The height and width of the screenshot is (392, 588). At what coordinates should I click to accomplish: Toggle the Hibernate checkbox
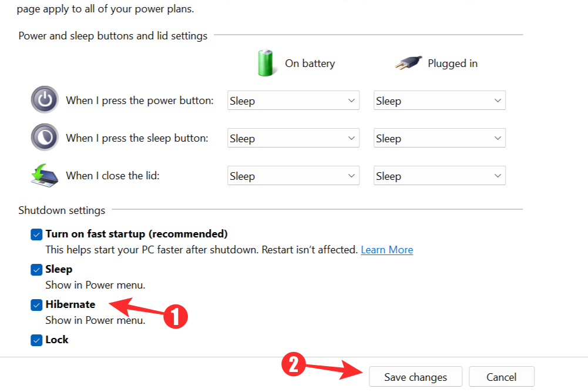(x=37, y=305)
